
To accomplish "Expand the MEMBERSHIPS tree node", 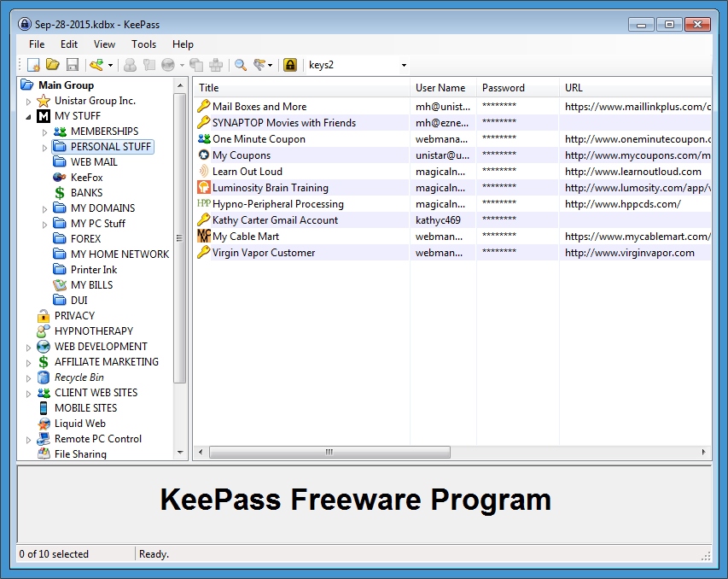I will tap(44, 132).
